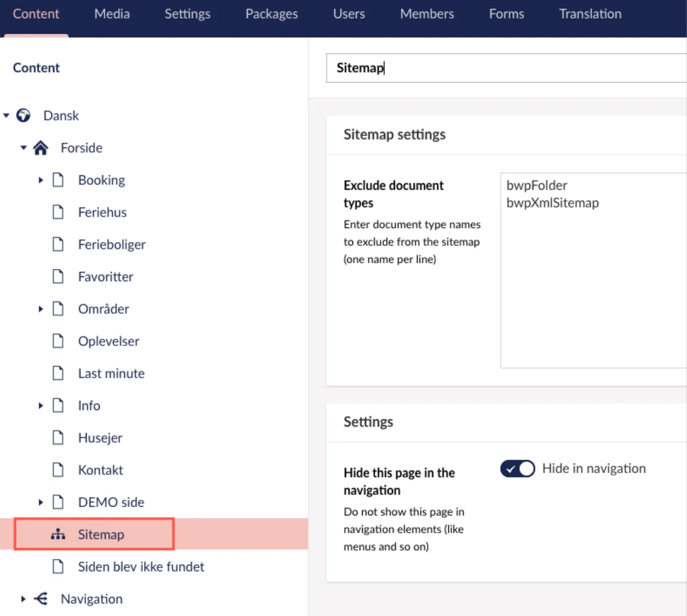Expand the Info tree node
687x616 pixels.
click(x=41, y=406)
